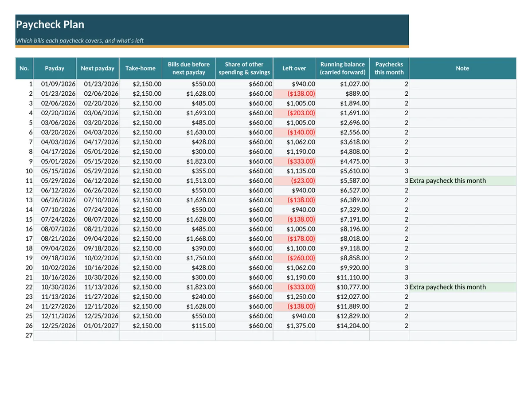The width and height of the screenshot is (532, 411).
Task: Click running balance $6,527.00
Action: tap(343, 190)
